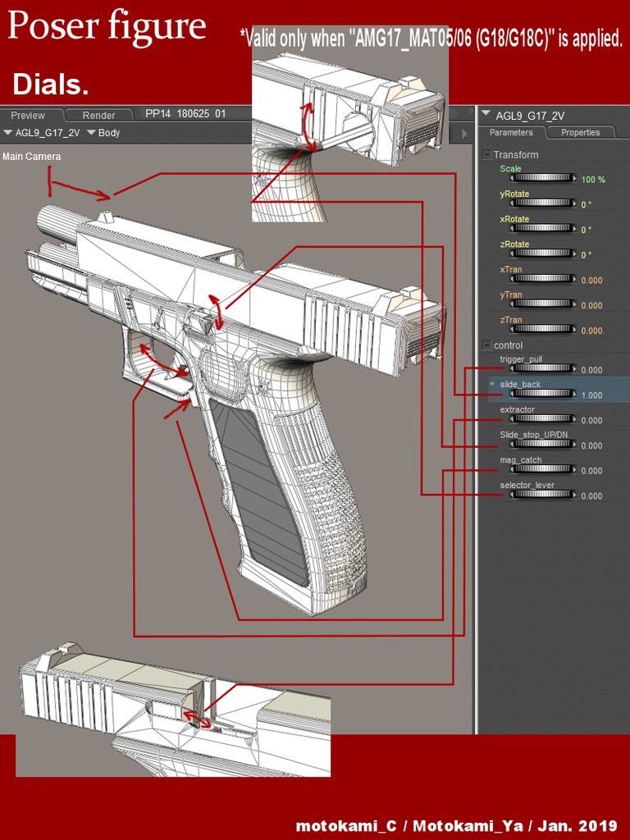630x840 pixels.
Task: Edit the extractor value 0.000
Action: coord(591,421)
